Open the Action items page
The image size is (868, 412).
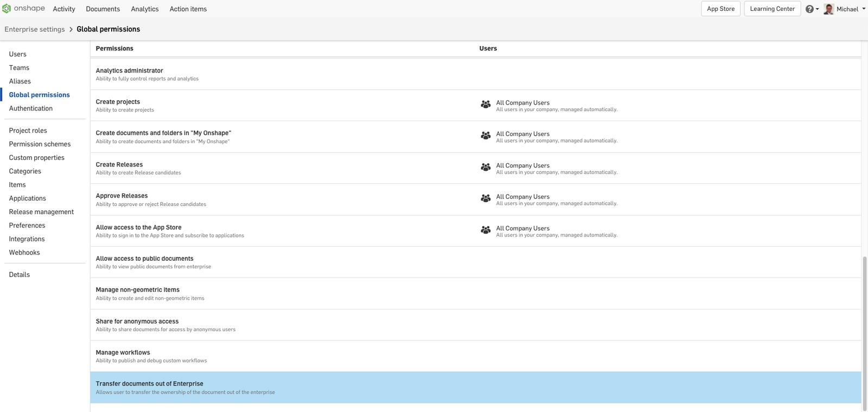tap(188, 9)
